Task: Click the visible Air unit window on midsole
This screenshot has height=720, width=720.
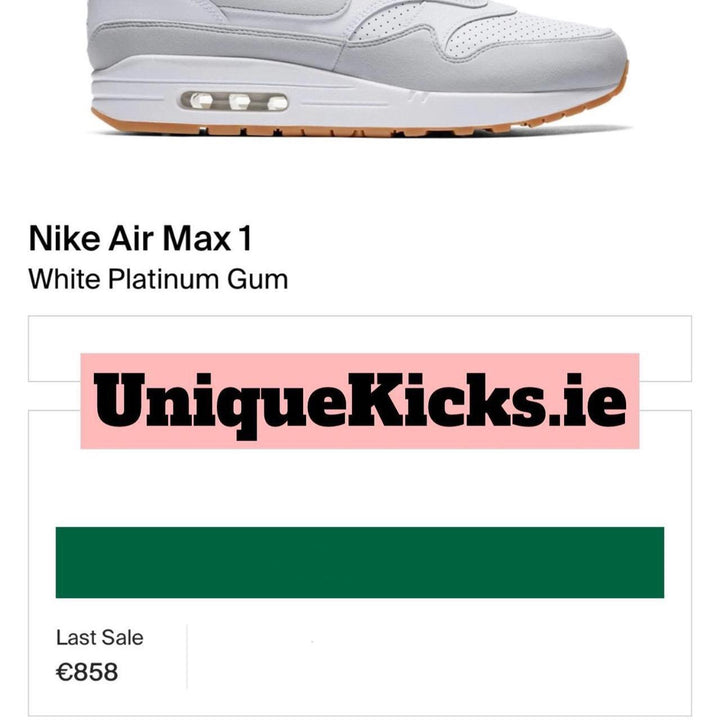Action: 234,101
